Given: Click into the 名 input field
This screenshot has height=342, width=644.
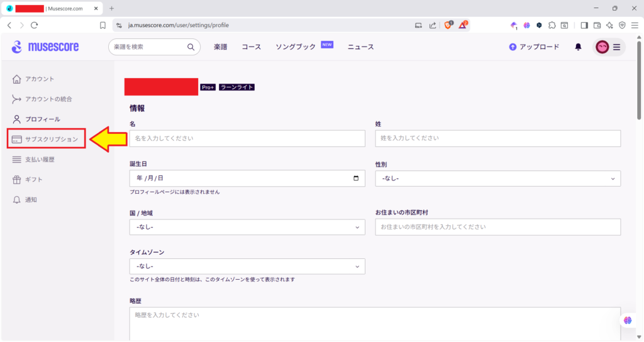Looking at the screenshot, I should point(247,138).
